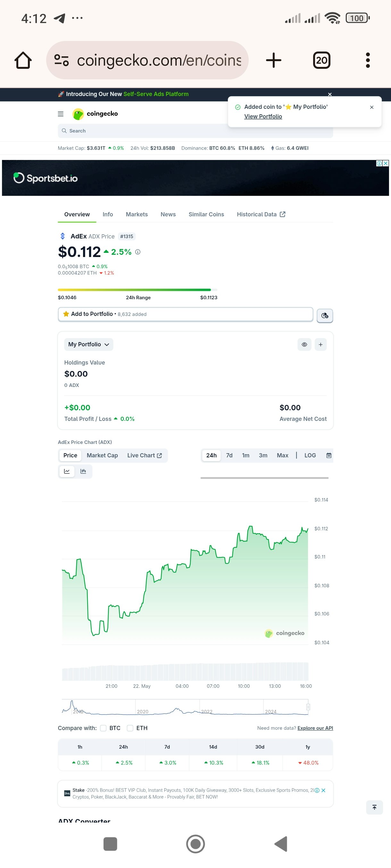Viewport: 391px width, 868px height.
Task: Add a transaction with the plus button
Action: coord(320,344)
